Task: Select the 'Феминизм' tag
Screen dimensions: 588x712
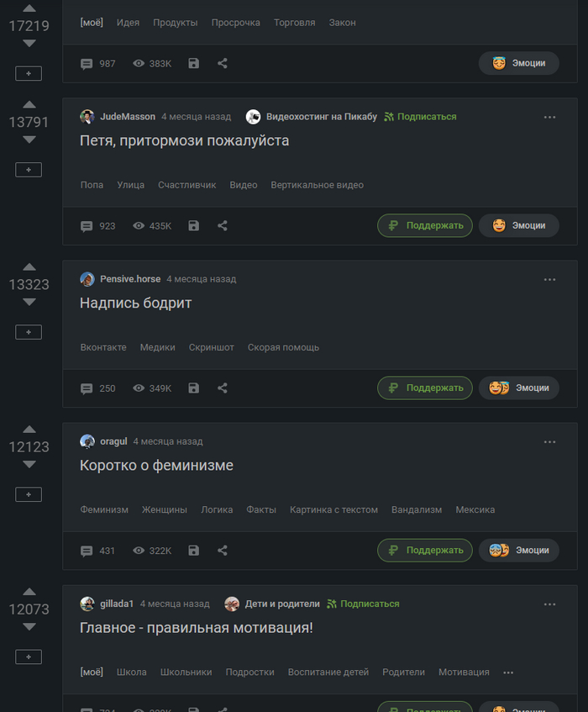Action: [104, 510]
